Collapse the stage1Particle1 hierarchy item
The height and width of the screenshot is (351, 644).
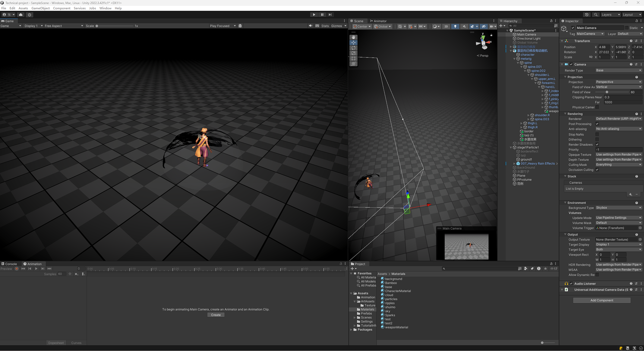[511, 147]
